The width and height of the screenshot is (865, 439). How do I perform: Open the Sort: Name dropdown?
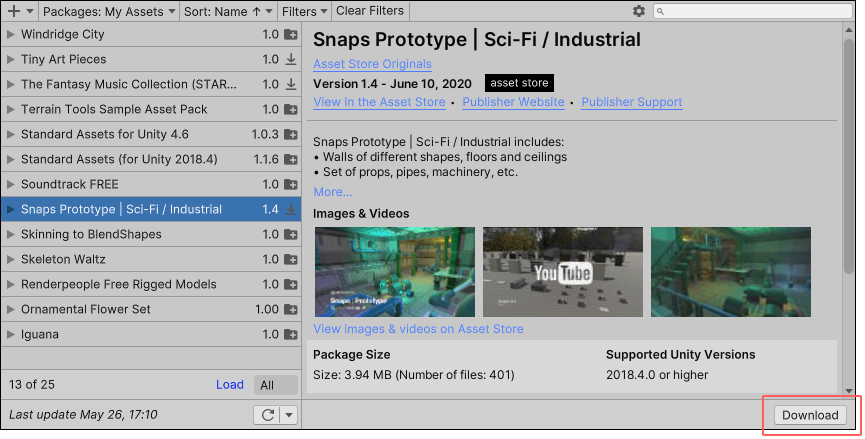tap(228, 11)
